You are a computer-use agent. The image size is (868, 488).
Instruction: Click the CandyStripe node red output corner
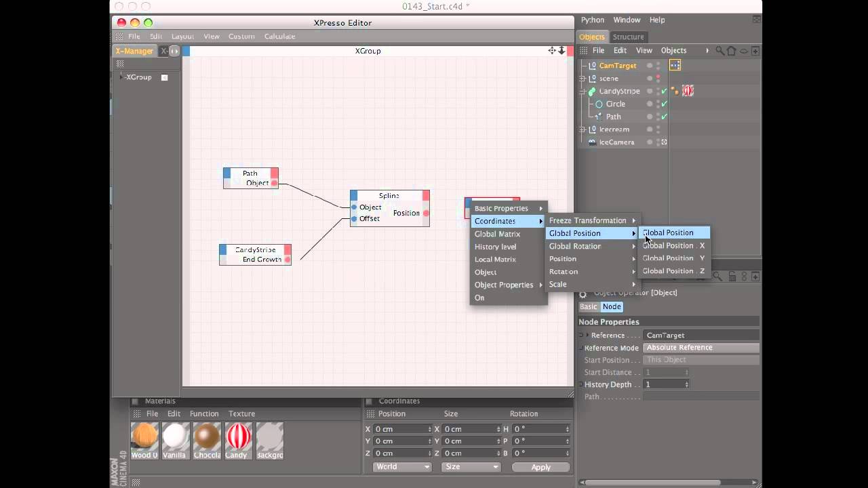(288, 250)
